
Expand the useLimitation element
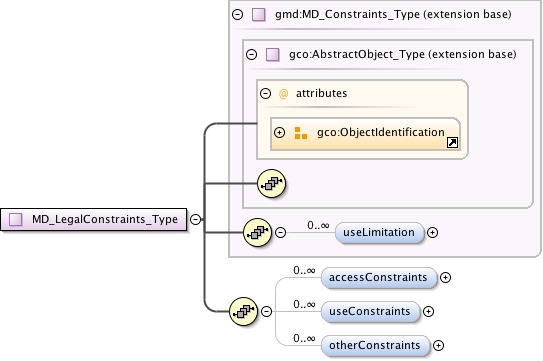tap(432, 232)
